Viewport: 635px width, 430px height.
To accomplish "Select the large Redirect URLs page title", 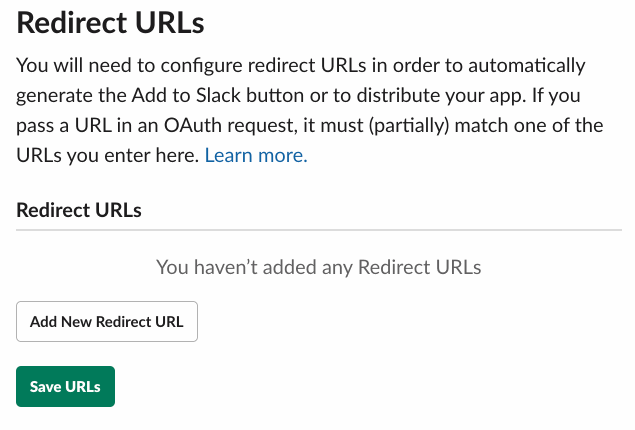I will pyautogui.click(x=110, y=23).
